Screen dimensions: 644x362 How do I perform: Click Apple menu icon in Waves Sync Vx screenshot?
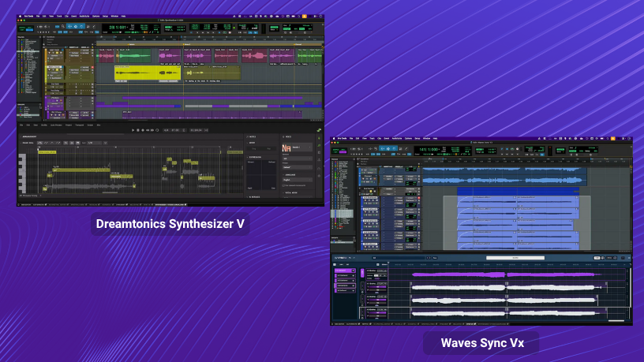click(334, 139)
